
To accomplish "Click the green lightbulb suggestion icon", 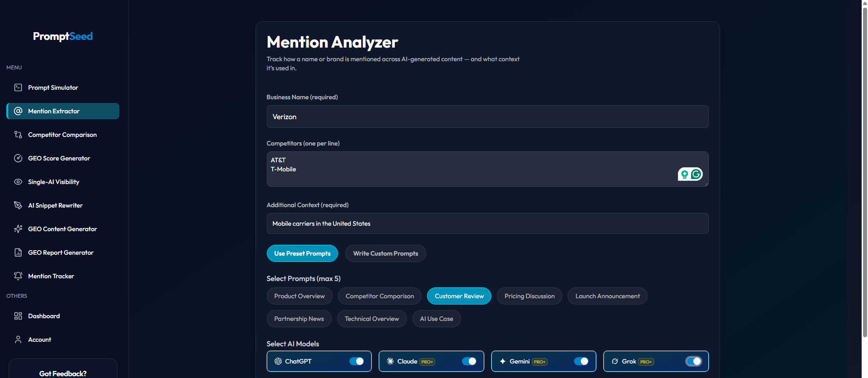I will [685, 174].
